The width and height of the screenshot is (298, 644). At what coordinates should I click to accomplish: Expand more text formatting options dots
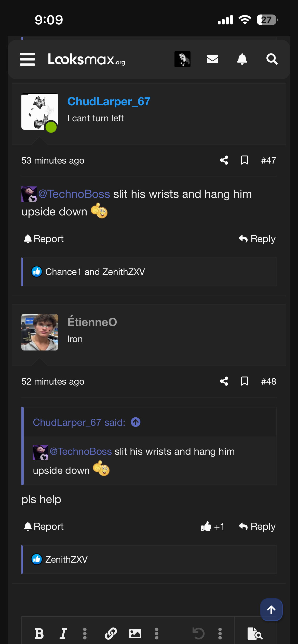click(85, 633)
